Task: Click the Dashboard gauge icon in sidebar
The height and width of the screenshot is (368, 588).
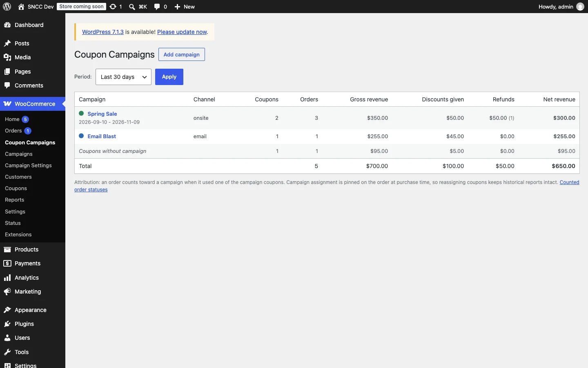Action: click(x=7, y=25)
